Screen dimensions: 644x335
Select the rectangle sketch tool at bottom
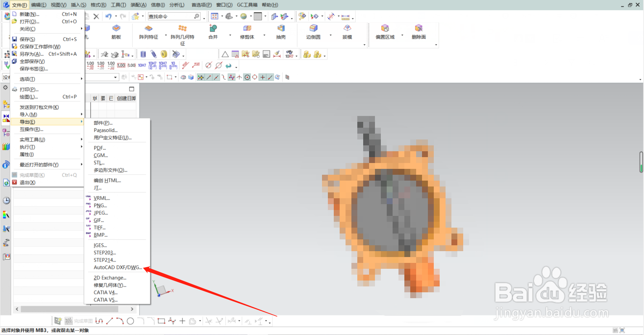[161, 321]
